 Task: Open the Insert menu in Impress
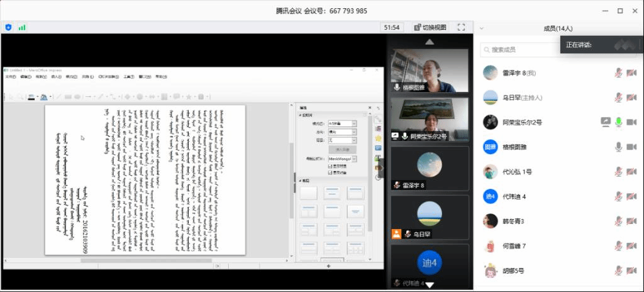[x=56, y=77]
